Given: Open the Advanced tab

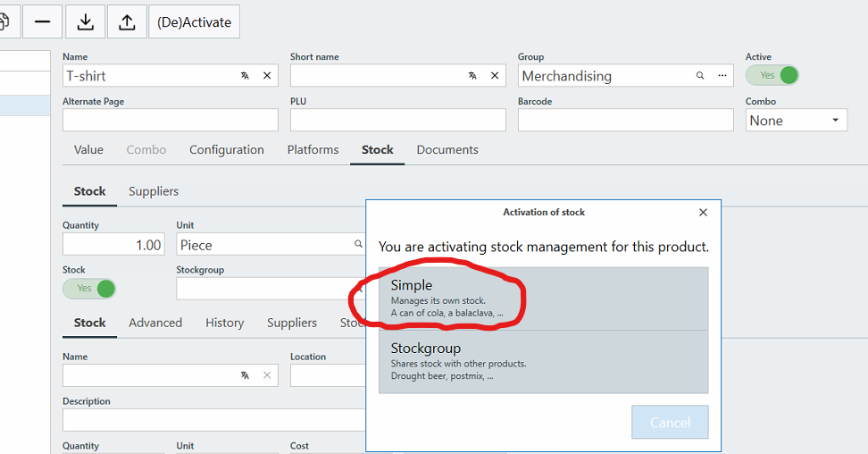Looking at the screenshot, I should (x=155, y=324).
